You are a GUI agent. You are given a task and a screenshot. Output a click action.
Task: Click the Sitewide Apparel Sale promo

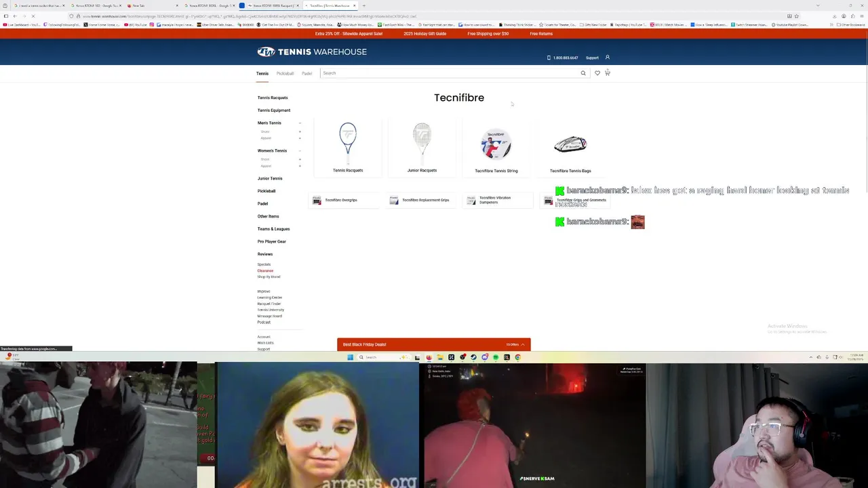349,33
